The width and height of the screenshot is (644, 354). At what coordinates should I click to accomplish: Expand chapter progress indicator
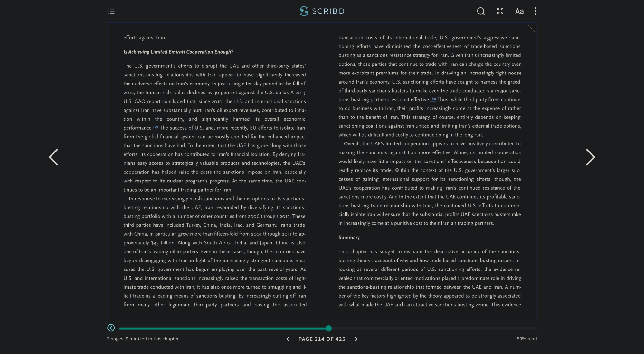[110, 328]
